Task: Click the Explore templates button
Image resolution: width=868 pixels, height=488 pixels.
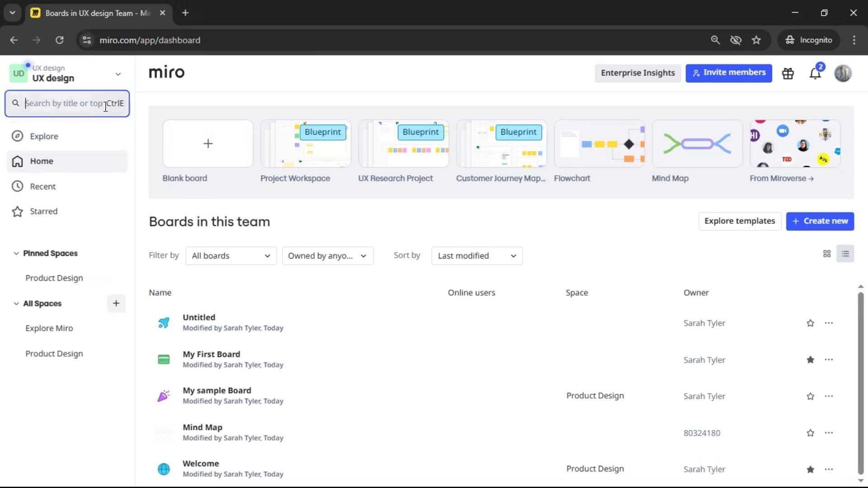Action: [x=739, y=221]
